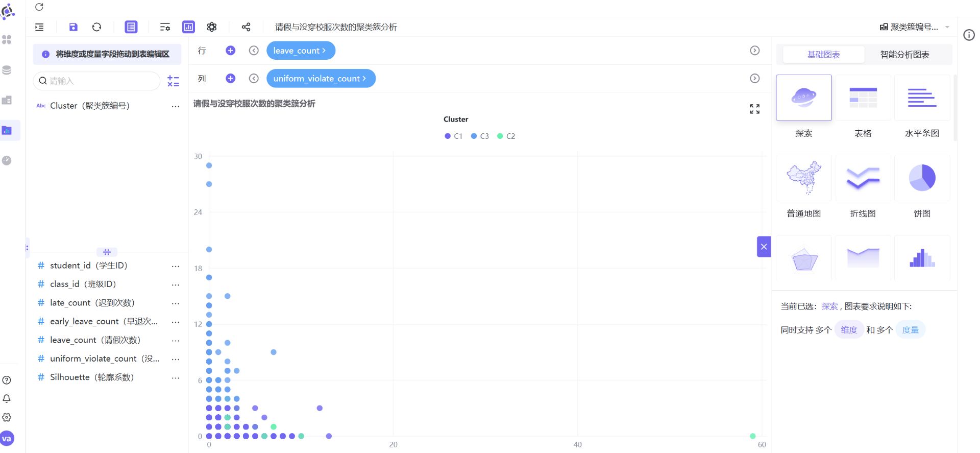Click the refresh icon at top
This screenshot has height=453, width=980.
(x=39, y=7)
